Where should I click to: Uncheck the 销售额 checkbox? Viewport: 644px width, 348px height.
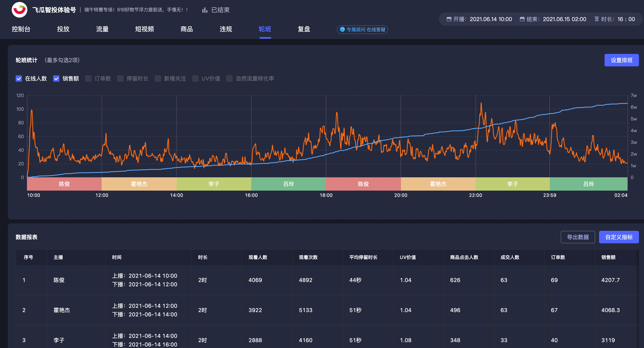tap(56, 79)
